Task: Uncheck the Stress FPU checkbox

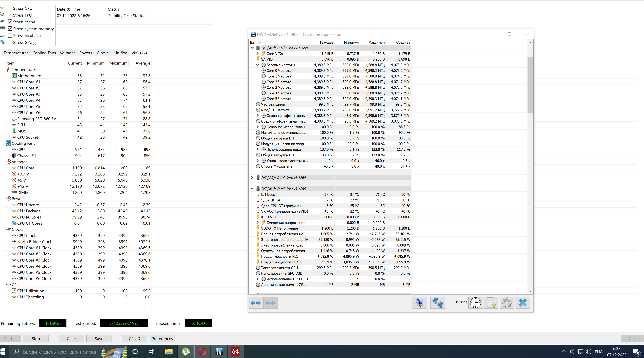Action: 10,15
